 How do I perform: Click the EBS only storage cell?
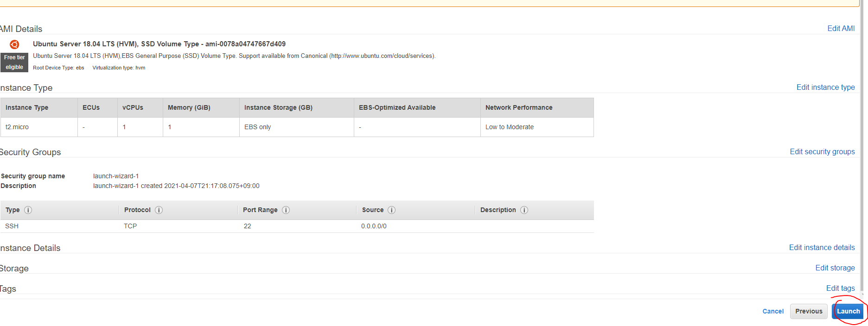pos(297,127)
